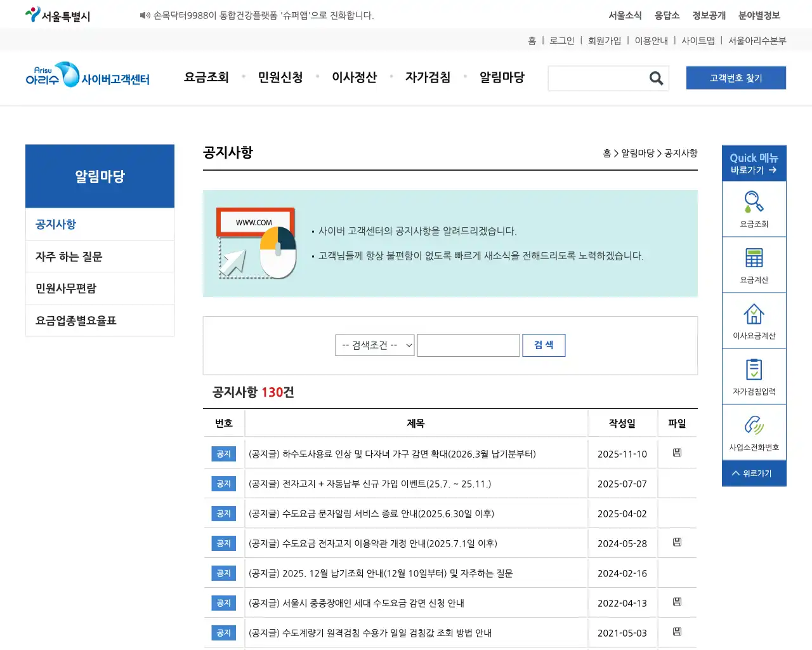Click the 위로가기 scroll-to-top button
The height and width of the screenshot is (650, 812).
[x=754, y=473]
